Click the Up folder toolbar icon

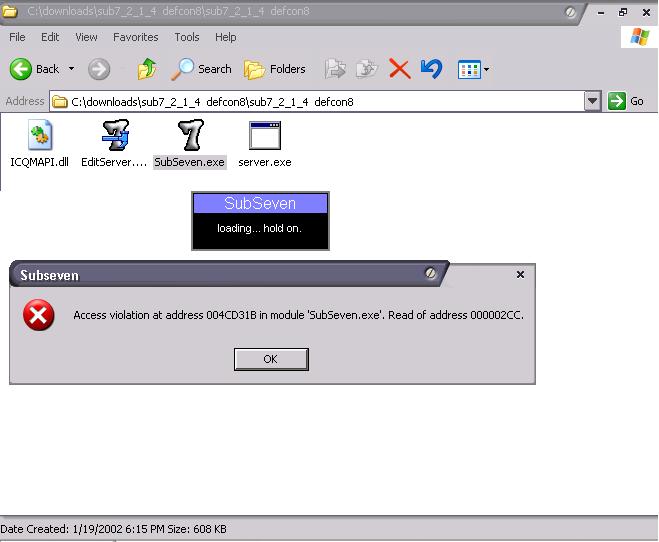pyautogui.click(x=147, y=69)
